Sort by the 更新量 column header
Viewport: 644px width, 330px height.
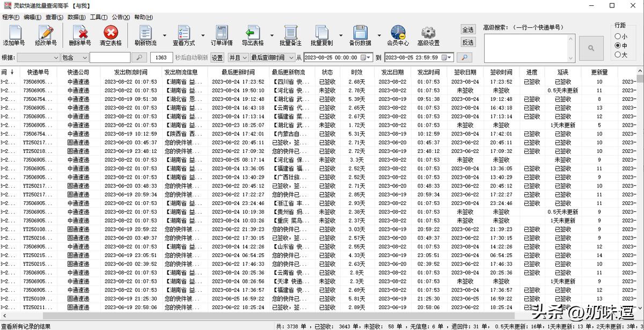[599, 72]
